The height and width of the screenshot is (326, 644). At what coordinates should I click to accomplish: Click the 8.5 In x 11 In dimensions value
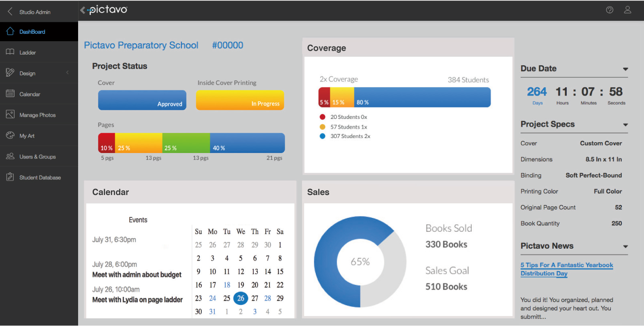coord(604,159)
